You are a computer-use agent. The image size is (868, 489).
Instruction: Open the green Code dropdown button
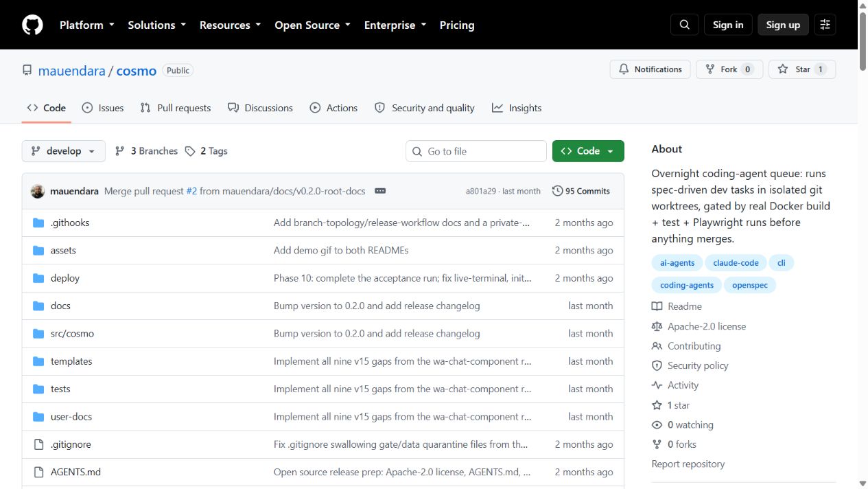tap(588, 151)
